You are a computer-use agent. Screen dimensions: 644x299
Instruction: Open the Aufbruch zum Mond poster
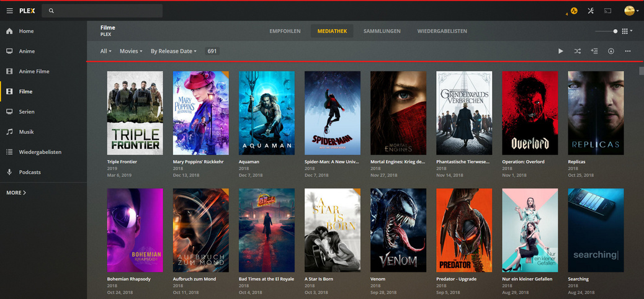point(201,230)
